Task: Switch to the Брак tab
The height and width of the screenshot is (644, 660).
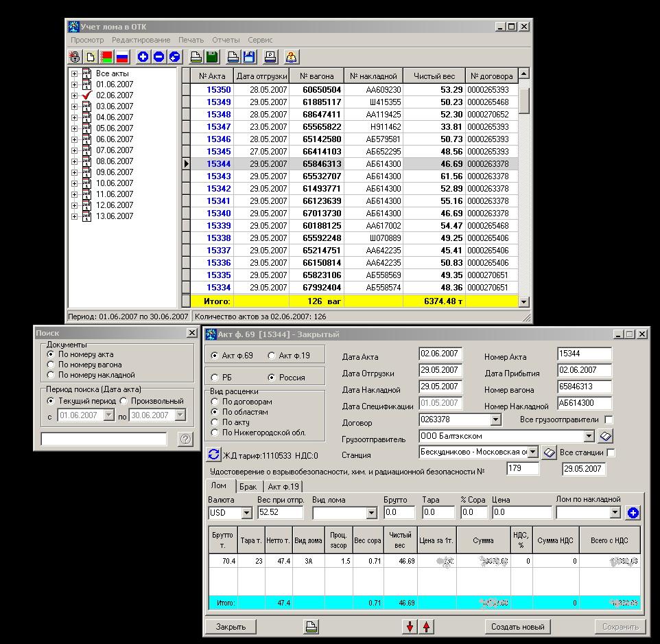Action: (248, 486)
